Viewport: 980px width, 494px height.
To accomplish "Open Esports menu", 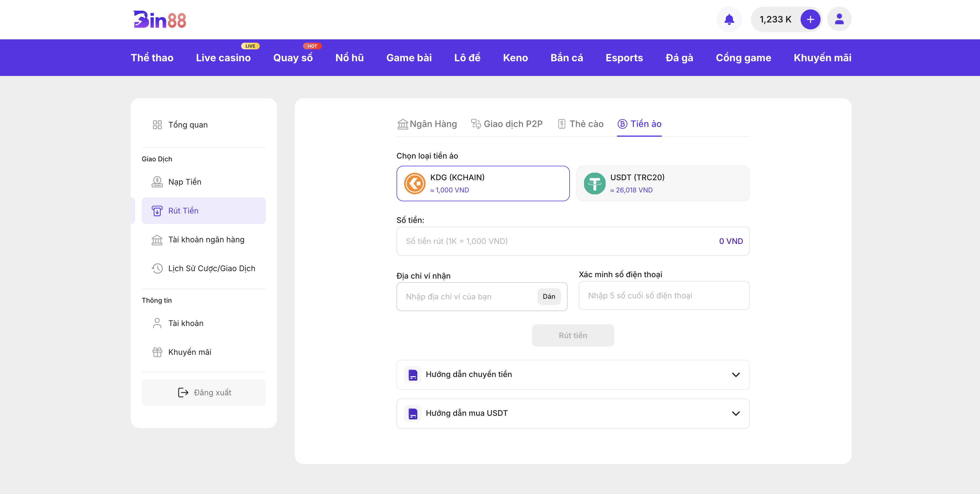I will coord(624,58).
